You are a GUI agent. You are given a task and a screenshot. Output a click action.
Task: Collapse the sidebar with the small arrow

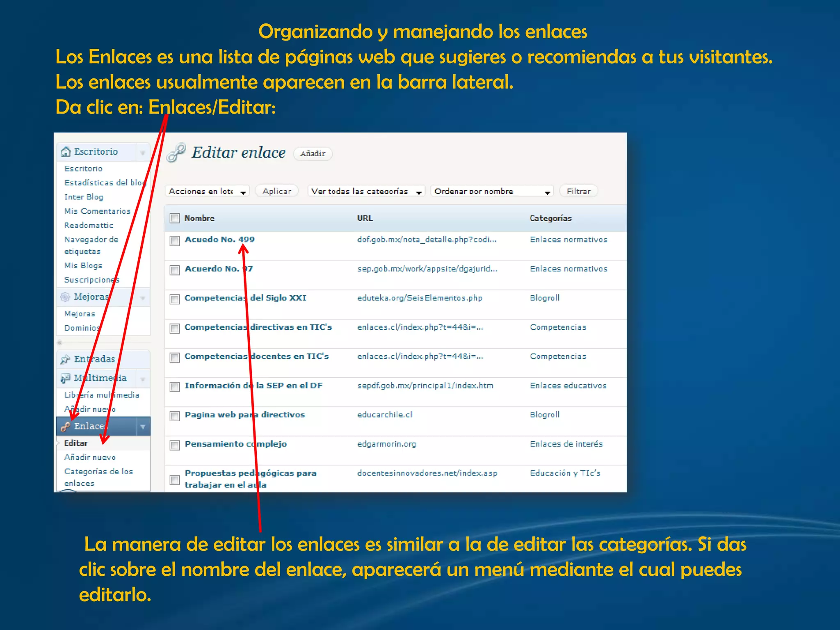(59, 342)
